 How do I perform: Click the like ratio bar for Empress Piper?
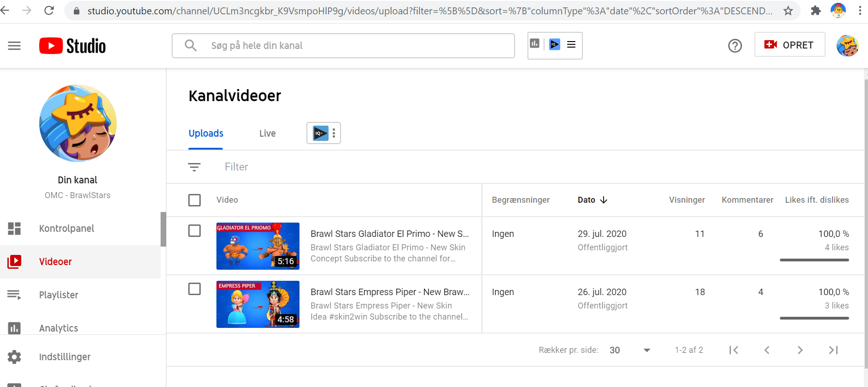[x=814, y=318]
